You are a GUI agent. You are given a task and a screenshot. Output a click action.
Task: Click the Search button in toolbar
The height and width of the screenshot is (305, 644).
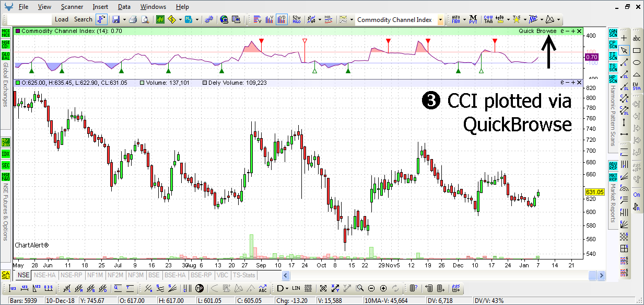(83, 19)
